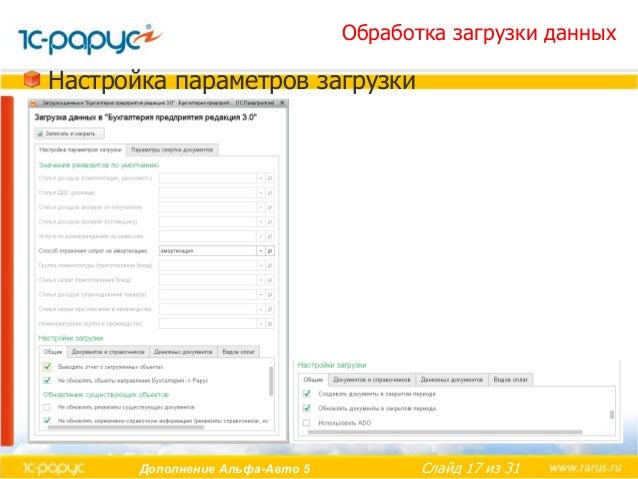Enable Не обновлять реквизиты существующих документов
638x479 pixels.
coord(47,407)
